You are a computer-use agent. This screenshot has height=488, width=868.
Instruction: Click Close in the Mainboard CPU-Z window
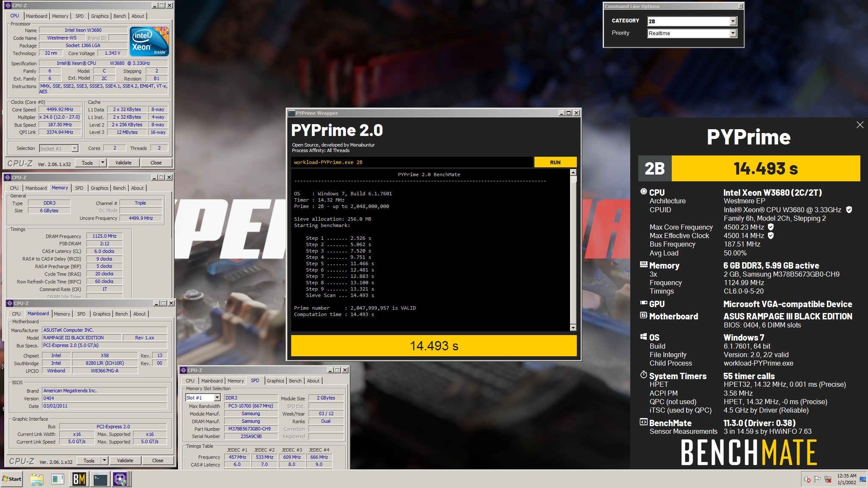coord(158,460)
